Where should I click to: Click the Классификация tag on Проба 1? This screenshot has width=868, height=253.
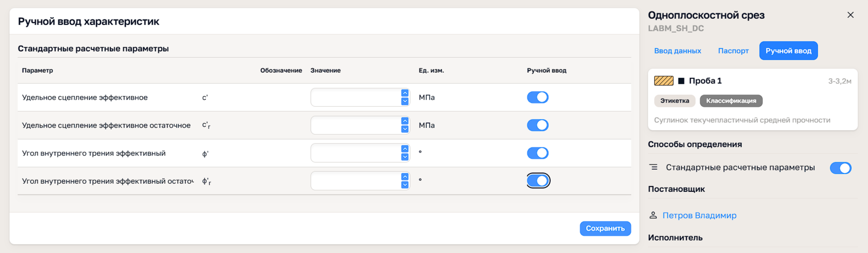[x=731, y=101]
